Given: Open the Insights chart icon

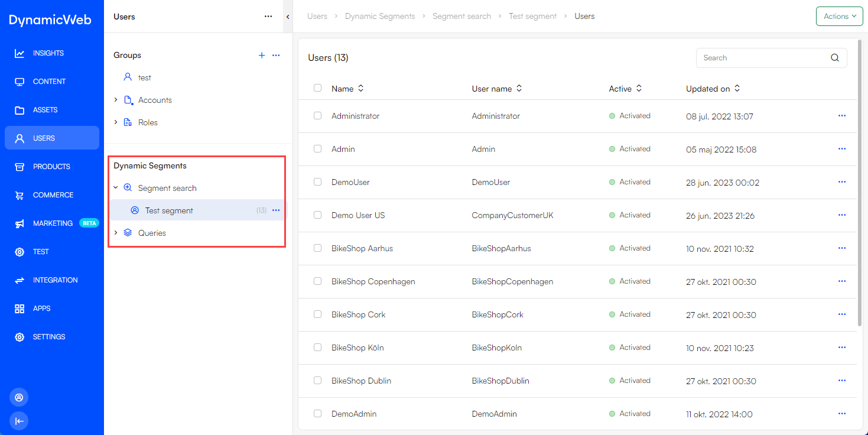Looking at the screenshot, I should tap(19, 53).
